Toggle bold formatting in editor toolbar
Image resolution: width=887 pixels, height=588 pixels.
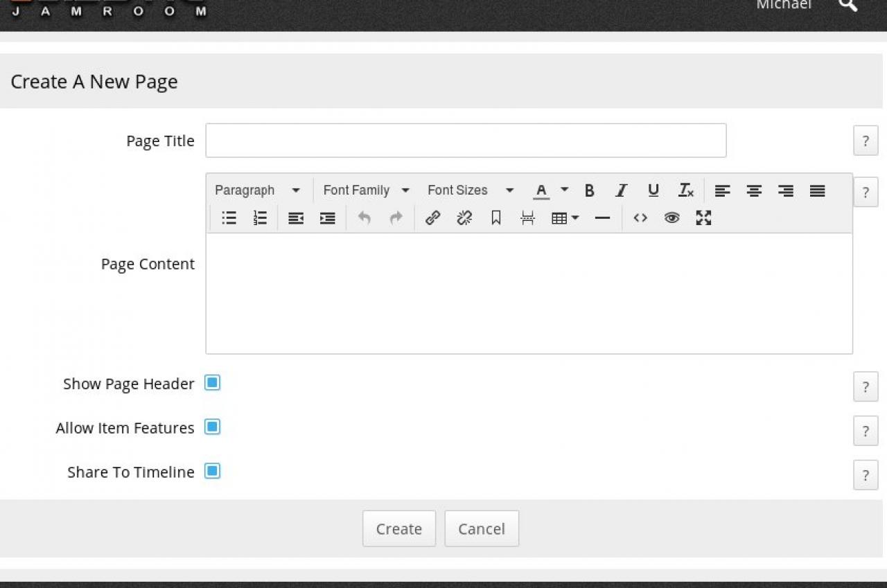coord(589,190)
